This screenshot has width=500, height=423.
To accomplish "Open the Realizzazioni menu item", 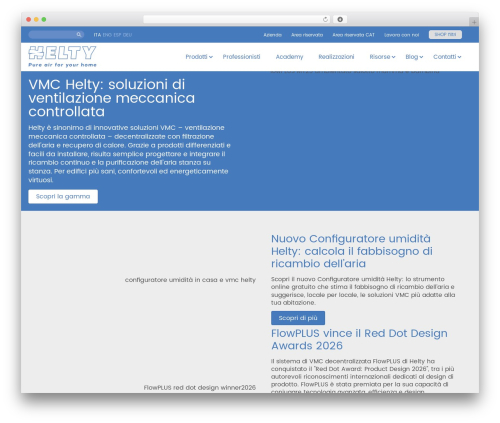I will [x=336, y=57].
